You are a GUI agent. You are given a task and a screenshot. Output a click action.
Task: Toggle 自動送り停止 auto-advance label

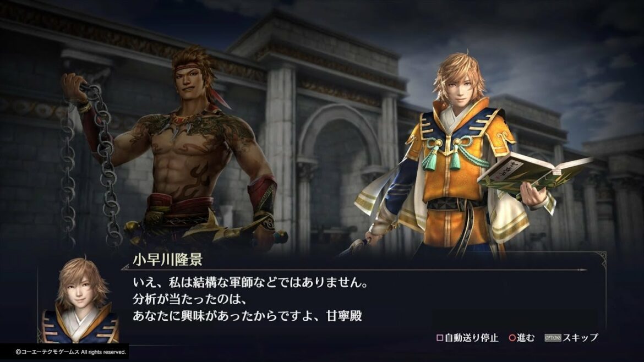point(472,338)
